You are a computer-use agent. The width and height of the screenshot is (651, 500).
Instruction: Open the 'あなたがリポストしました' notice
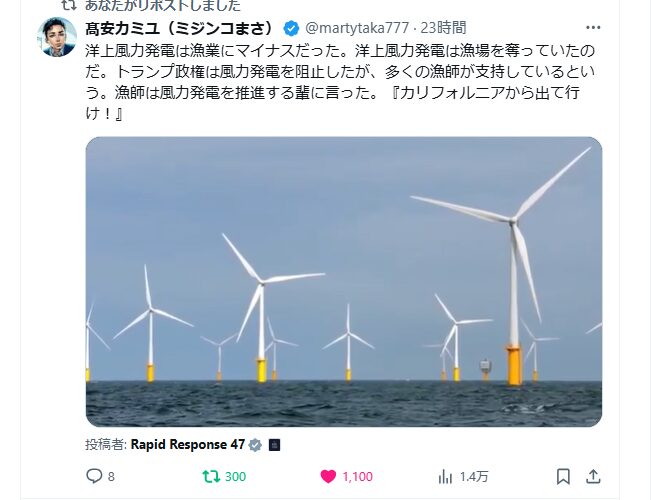(x=163, y=5)
